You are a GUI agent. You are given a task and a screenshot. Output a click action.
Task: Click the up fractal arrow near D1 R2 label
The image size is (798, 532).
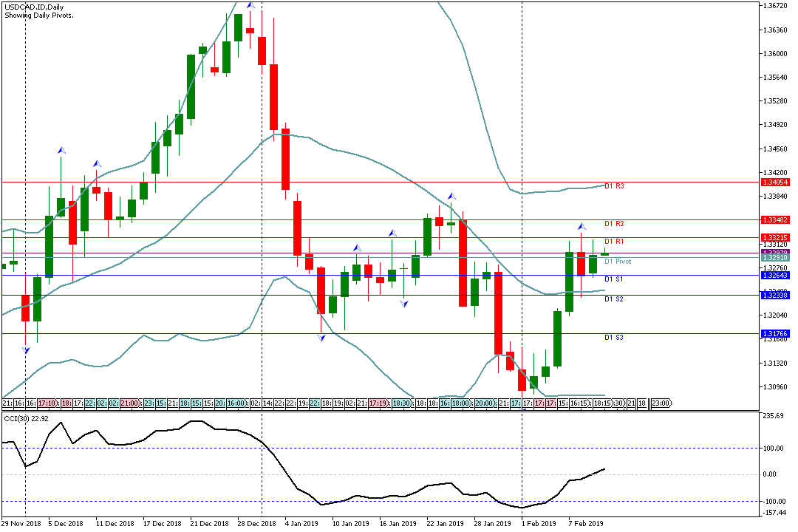(582, 226)
